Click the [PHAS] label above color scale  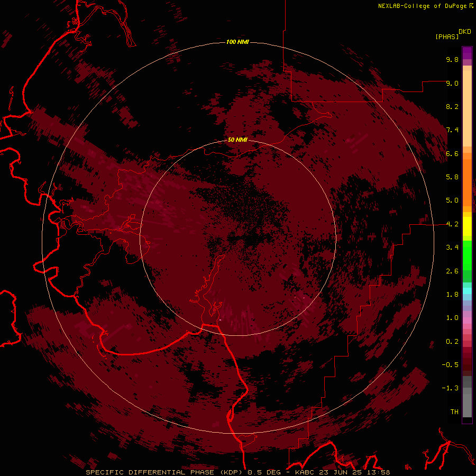point(447,37)
